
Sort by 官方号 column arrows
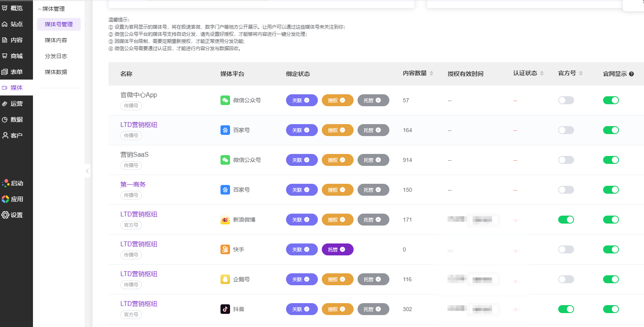(581, 73)
